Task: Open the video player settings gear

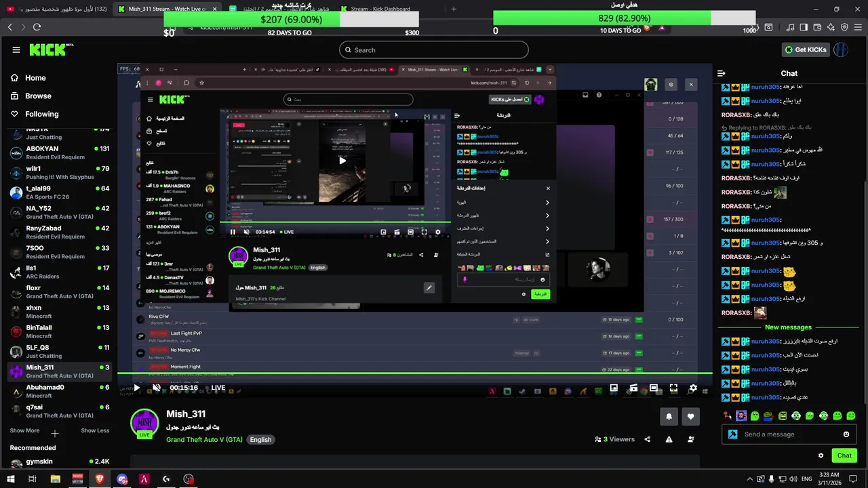Action: [x=693, y=388]
